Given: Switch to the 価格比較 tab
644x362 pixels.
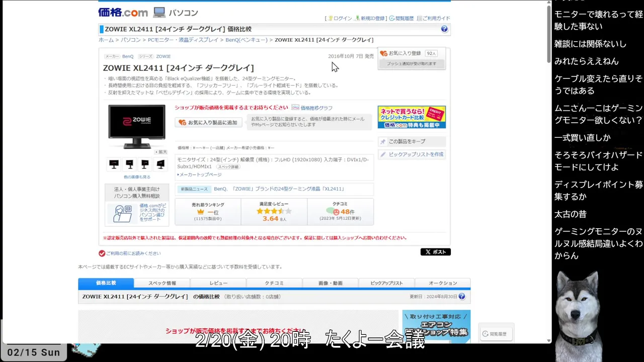Looking at the screenshot, I should (x=106, y=283).
